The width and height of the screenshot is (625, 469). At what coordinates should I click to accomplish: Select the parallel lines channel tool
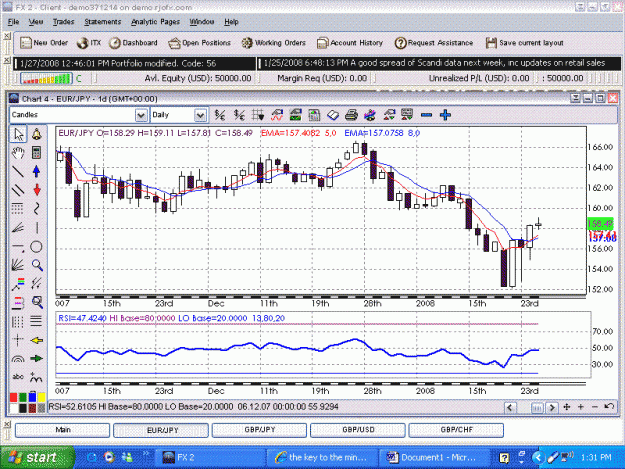click(18, 190)
